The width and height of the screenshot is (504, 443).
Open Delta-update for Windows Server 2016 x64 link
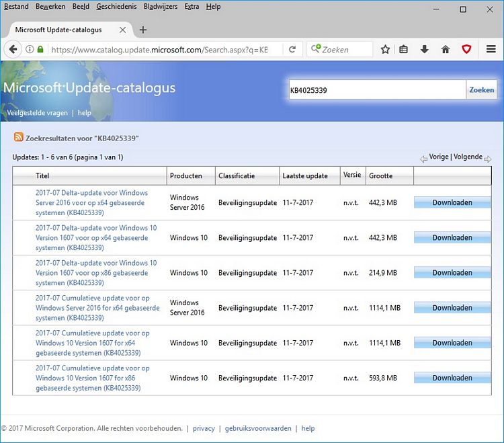pos(91,202)
